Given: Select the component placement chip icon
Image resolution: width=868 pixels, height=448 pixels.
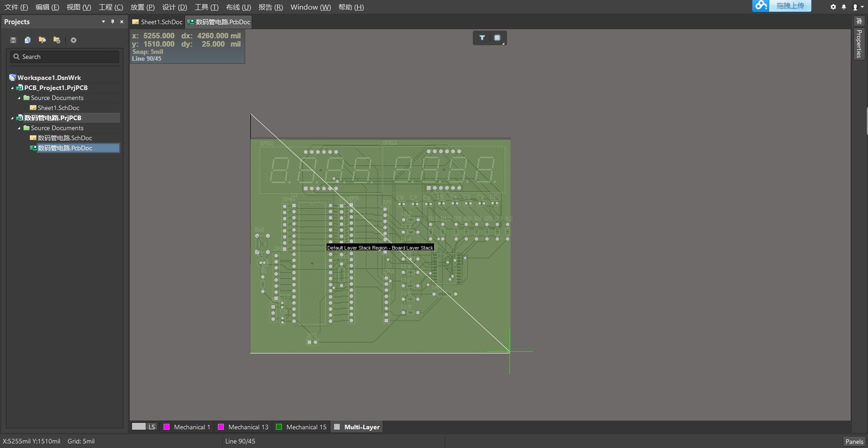Looking at the screenshot, I should tap(498, 38).
